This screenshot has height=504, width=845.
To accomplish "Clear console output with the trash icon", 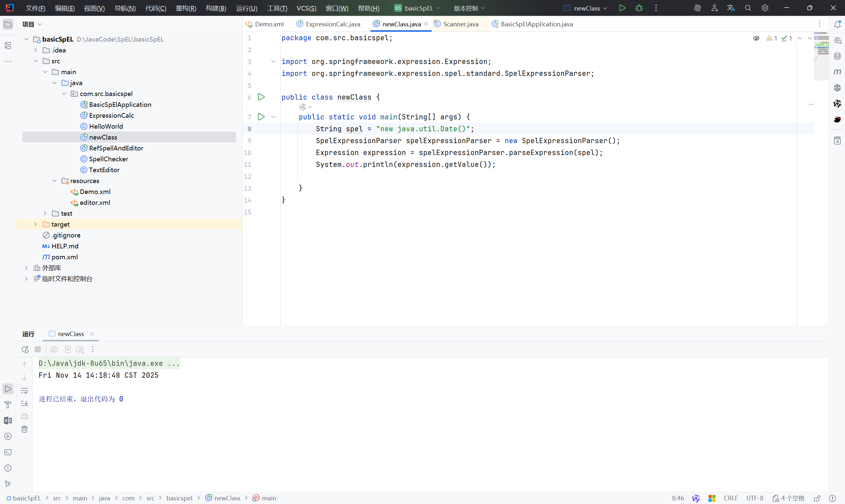I will click(24, 429).
